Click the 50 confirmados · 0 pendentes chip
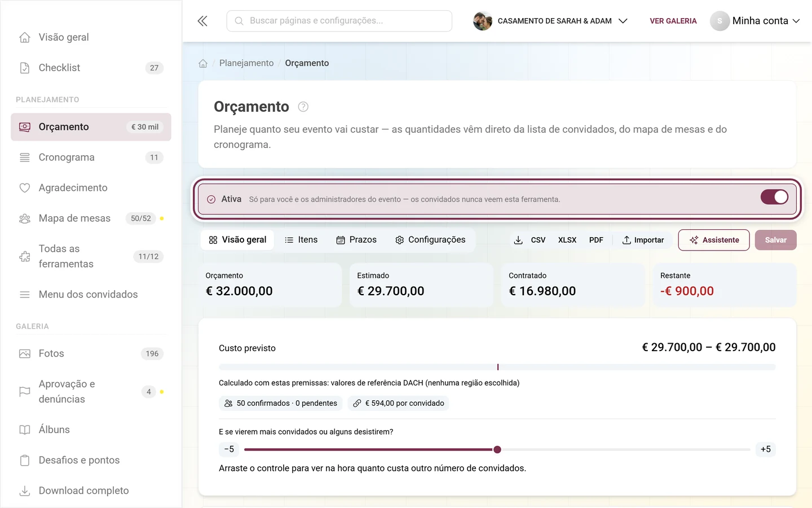Image resolution: width=812 pixels, height=508 pixels. tap(280, 403)
